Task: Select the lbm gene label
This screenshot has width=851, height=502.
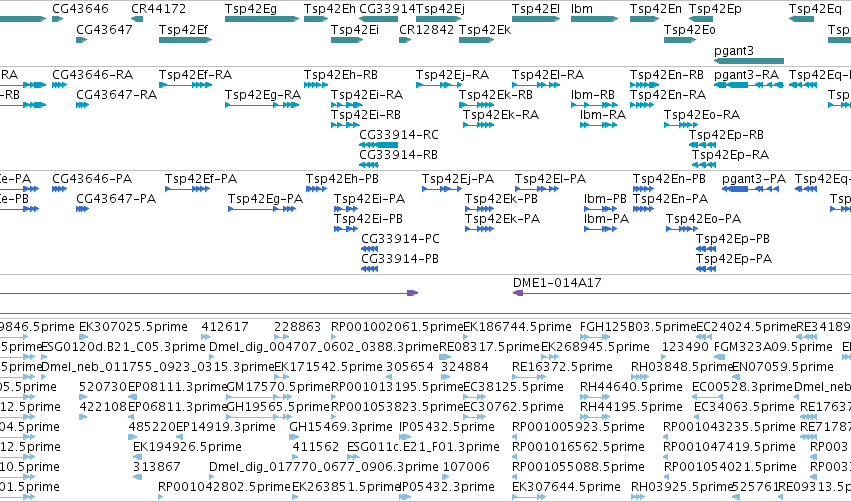Action: click(x=582, y=9)
